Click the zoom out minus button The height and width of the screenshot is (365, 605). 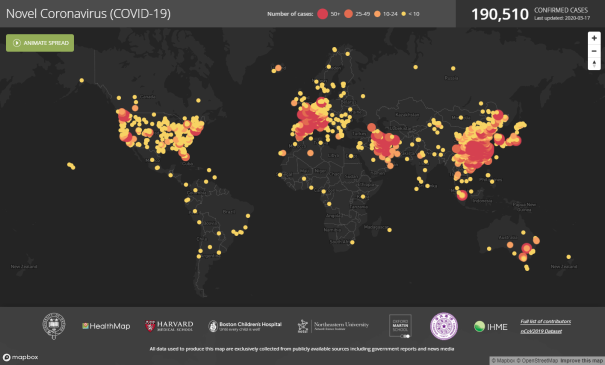(x=594, y=51)
